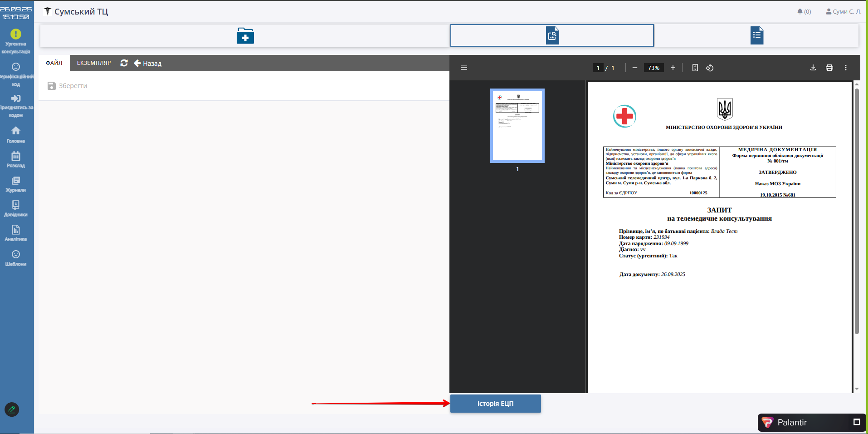Open Ургентна консультація in sidebar

pos(16,41)
